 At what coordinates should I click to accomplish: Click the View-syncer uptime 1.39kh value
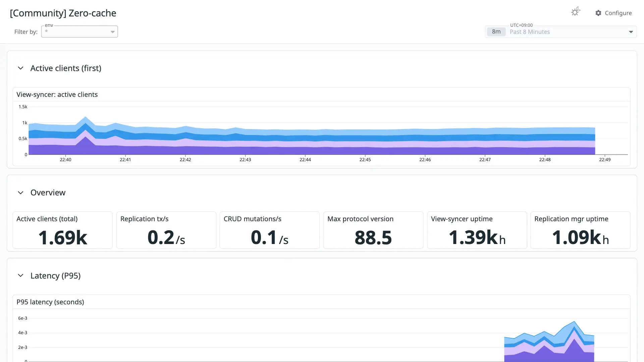(x=477, y=238)
